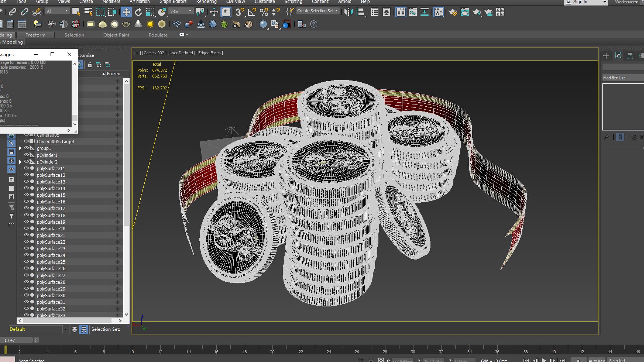Click the time slider showing 1 / 47
The image size is (644, 362).
[x=16, y=340]
